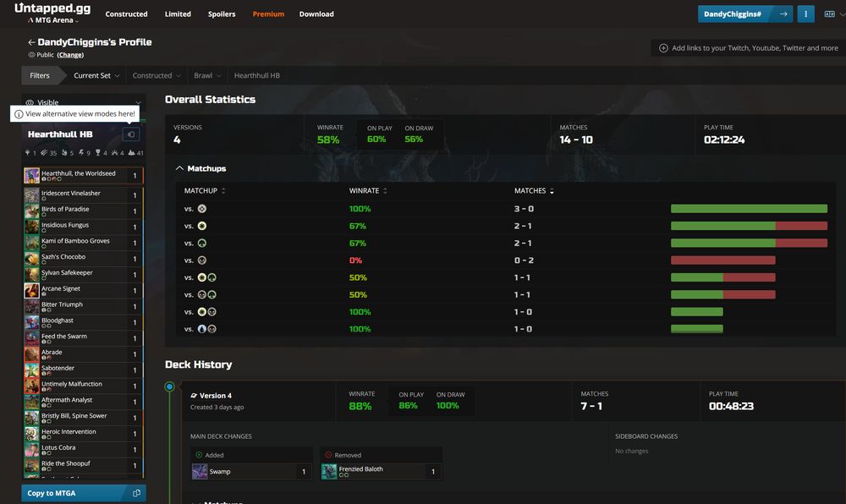
Task: Open the added Swamp card entry
Action: pos(251,472)
